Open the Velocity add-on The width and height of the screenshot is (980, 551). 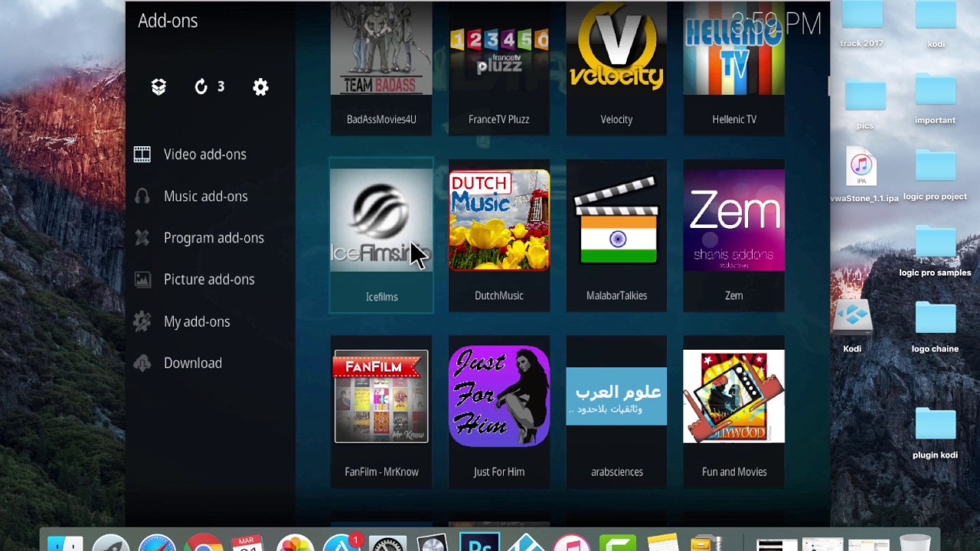pyautogui.click(x=616, y=69)
